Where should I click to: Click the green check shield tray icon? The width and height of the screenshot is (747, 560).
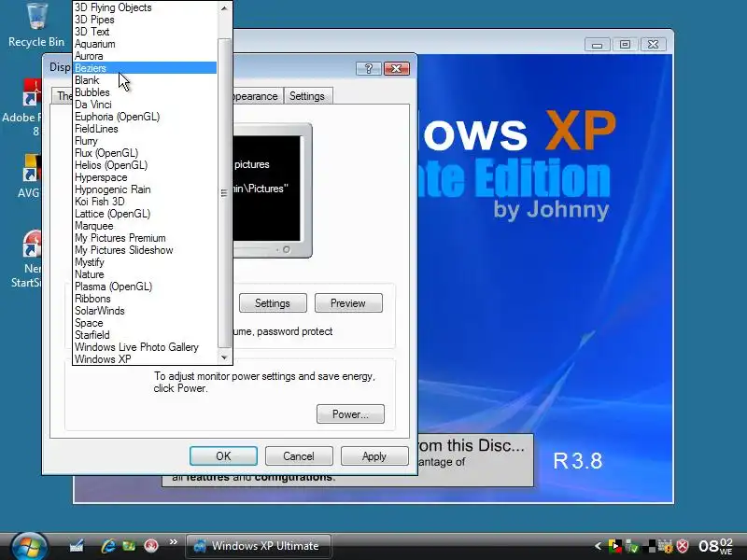(x=632, y=546)
